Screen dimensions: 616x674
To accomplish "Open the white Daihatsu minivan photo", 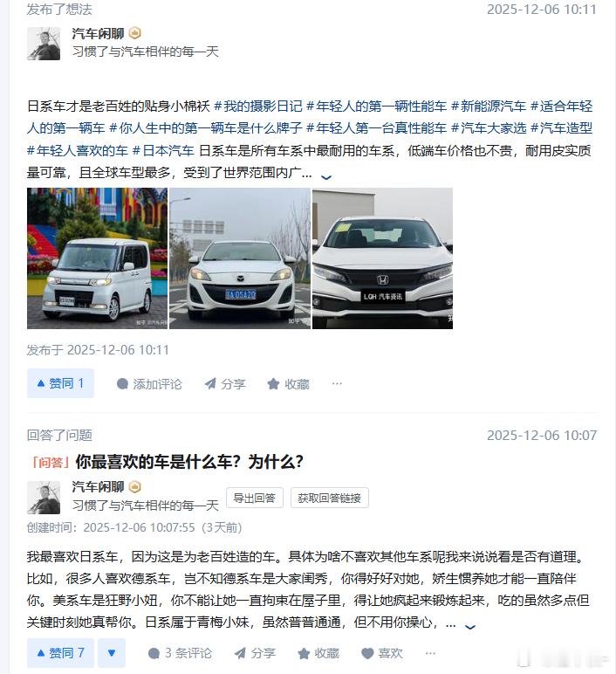I will [97, 258].
